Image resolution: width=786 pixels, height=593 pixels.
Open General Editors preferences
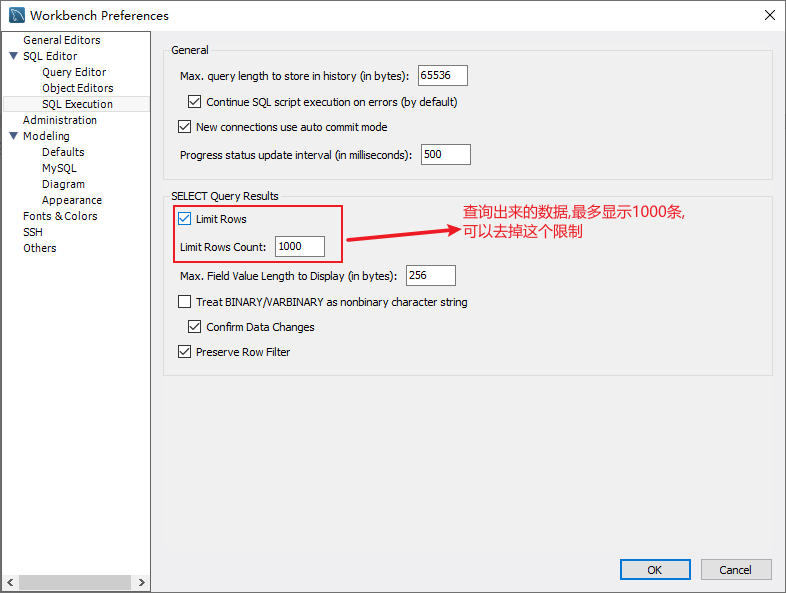coord(62,40)
